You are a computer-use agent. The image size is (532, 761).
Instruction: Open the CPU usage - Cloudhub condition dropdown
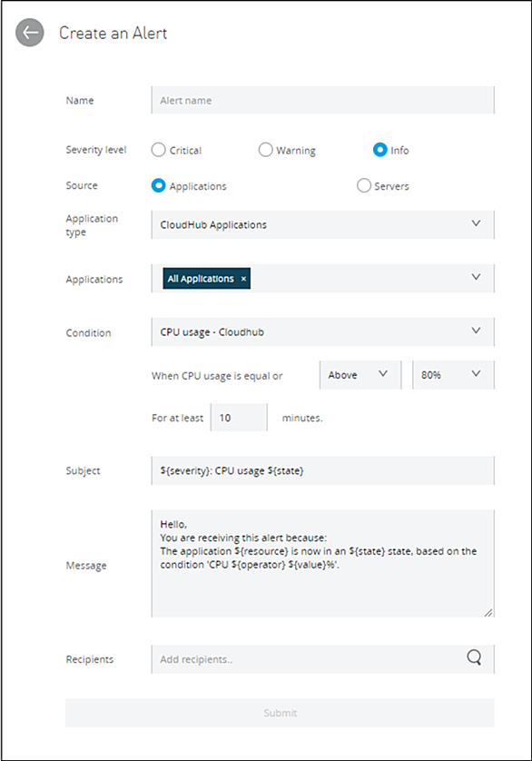pyautogui.click(x=323, y=332)
